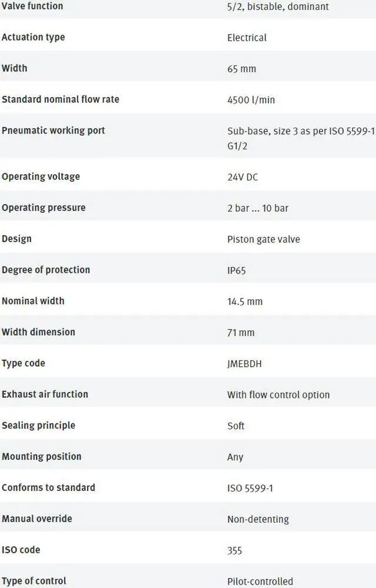Select the "5/2, bistable, dominant" value
The height and width of the screenshot is (588, 376).
(x=278, y=6)
